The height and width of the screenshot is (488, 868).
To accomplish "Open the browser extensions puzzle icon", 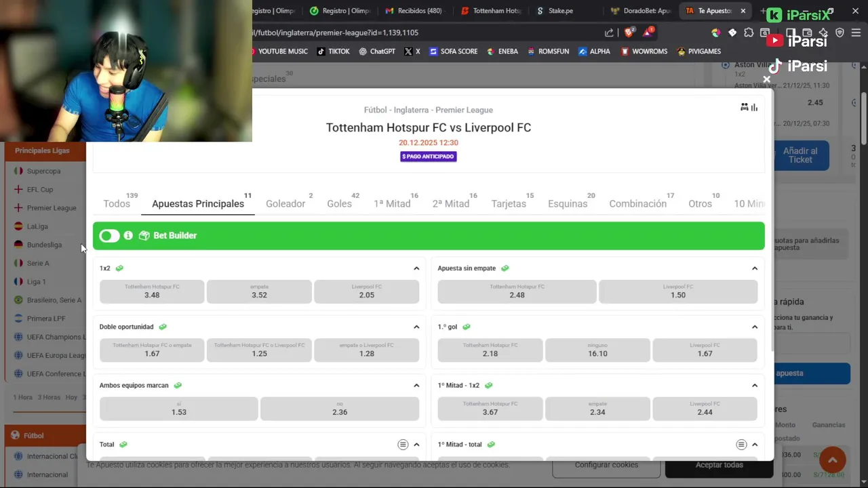I will click(x=749, y=33).
